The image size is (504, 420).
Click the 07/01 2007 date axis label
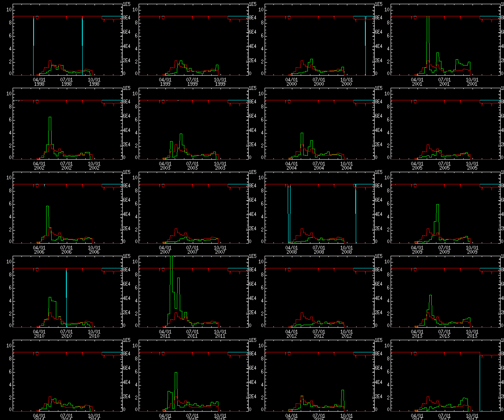click(192, 249)
